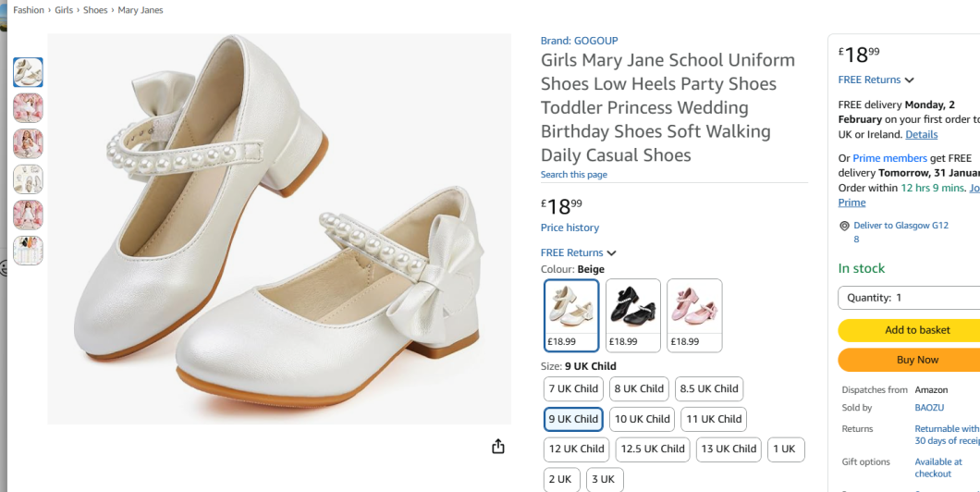
Task: Click the location pin delivery icon
Action: tap(844, 226)
